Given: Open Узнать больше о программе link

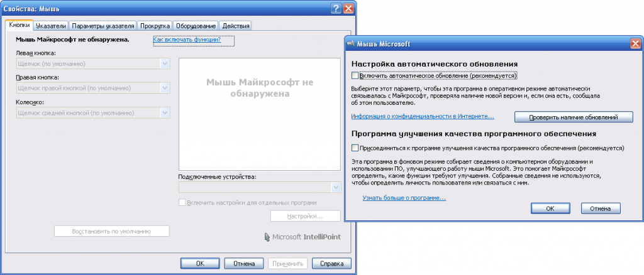Looking at the screenshot, I should point(404,198).
